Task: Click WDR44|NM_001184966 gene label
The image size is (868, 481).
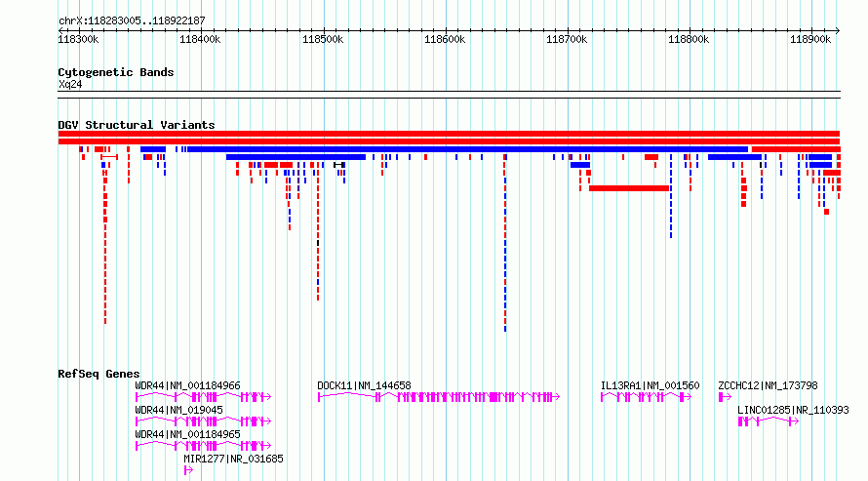Action: [187, 385]
